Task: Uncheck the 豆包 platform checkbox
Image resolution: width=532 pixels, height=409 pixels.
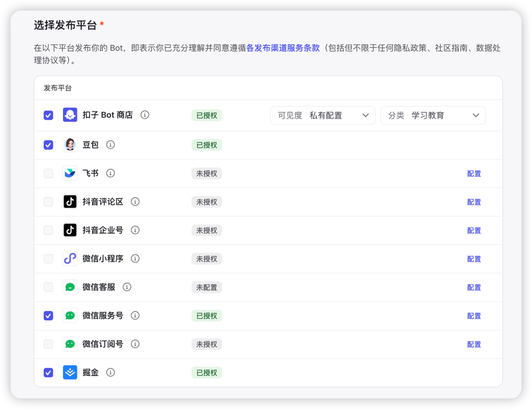Action: [x=48, y=145]
